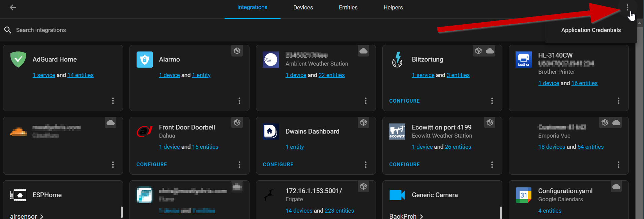This screenshot has width=644, height=219.
Task: Select Application Credentials menu item
Action: tap(591, 30)
